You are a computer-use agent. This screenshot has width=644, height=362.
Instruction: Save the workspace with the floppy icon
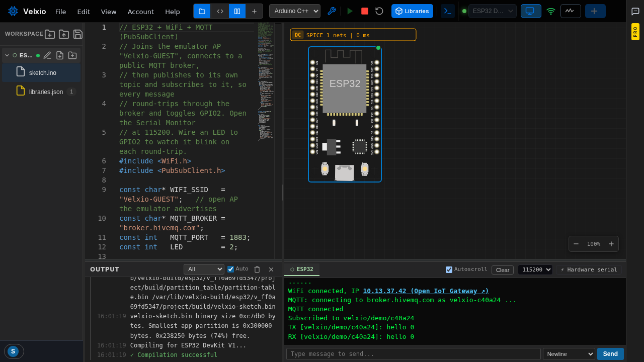pyautogui.click(x=78, y=34)
